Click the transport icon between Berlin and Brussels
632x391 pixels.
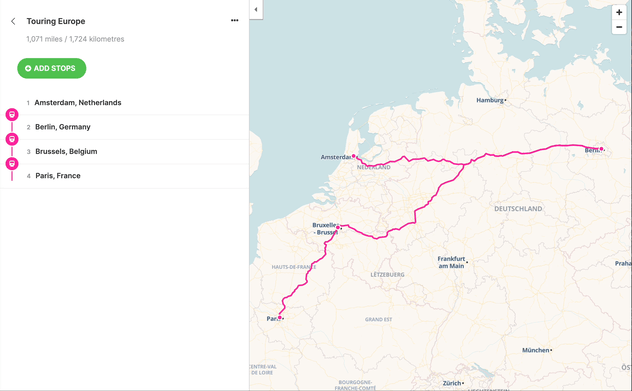pos(12,139)
